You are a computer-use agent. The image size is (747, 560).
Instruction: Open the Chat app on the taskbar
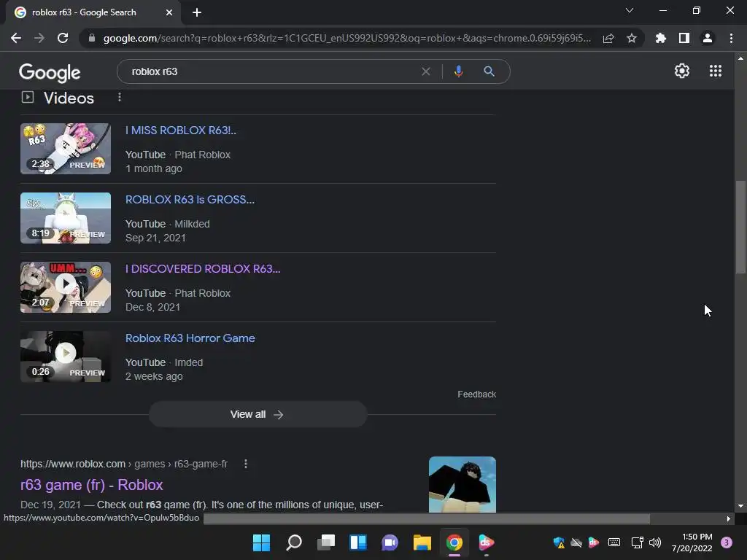[390, 542]
